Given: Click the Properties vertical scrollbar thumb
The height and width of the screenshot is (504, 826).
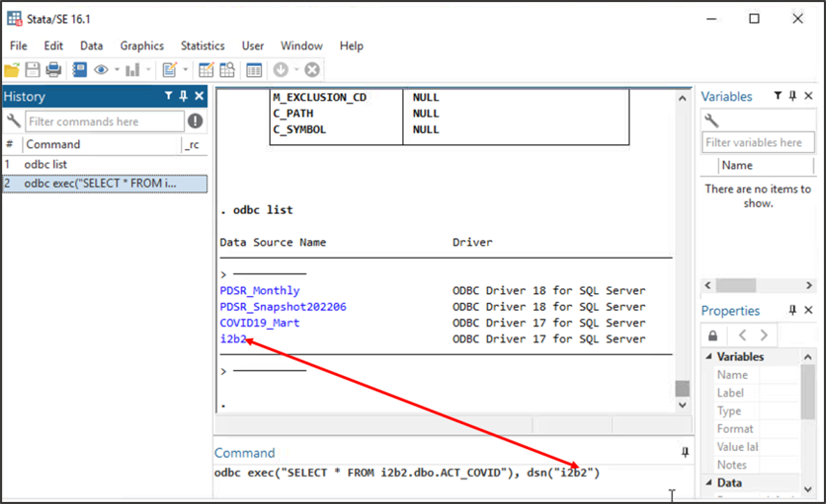Looking at the screenshot, I should [x=808, y=392].
